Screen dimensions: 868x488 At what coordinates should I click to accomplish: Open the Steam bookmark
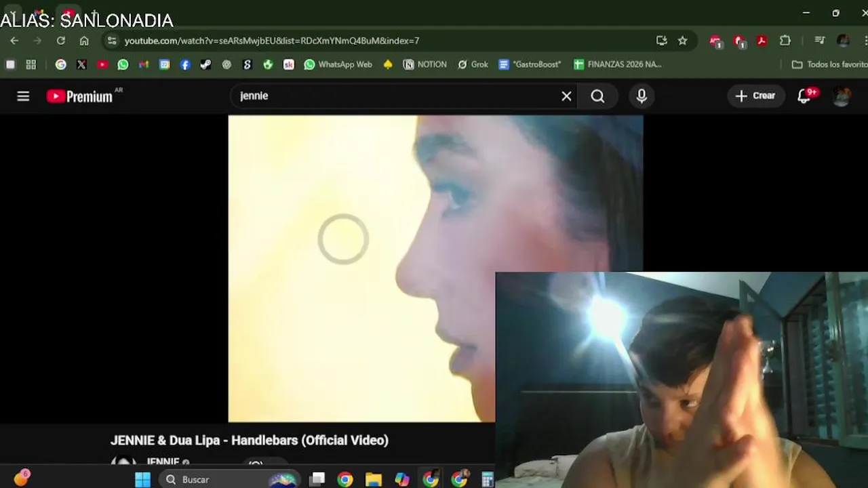pyautogui.click(x=205, y=64)
